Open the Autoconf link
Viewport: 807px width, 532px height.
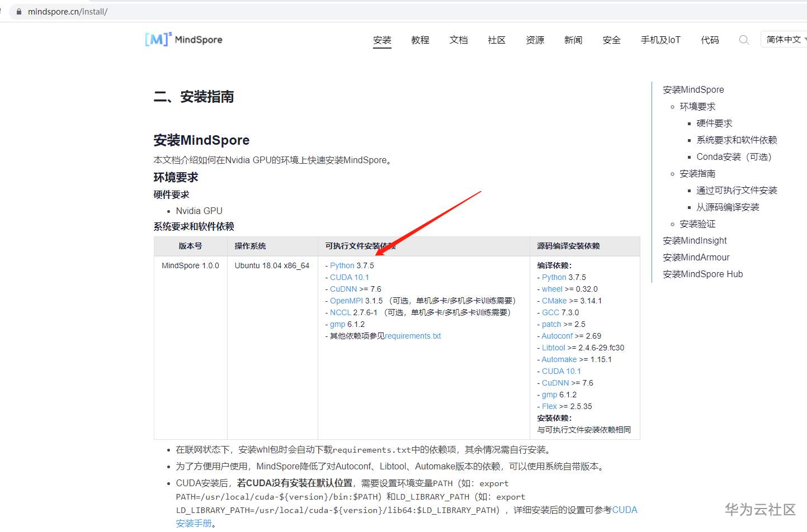(x=557, y=336)
